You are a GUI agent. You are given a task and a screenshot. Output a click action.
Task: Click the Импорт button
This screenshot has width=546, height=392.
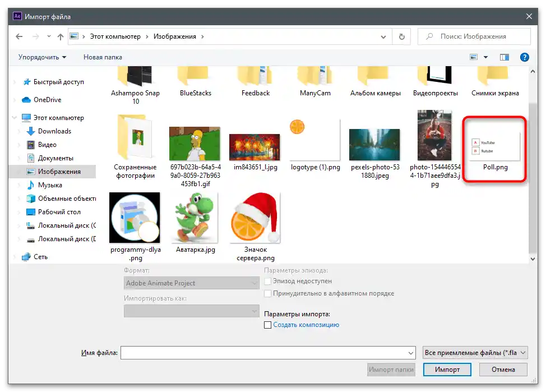point(447,370)
